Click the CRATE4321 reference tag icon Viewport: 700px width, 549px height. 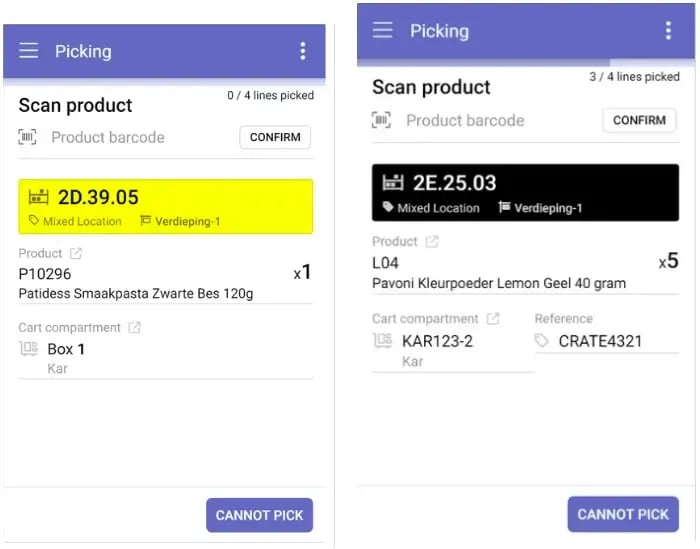point(542,341)
